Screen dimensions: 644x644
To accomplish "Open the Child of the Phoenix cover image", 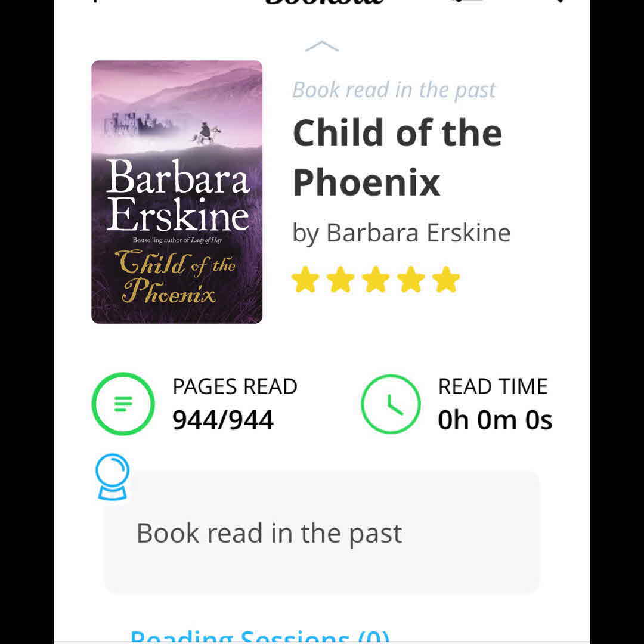I will point(177,192).
